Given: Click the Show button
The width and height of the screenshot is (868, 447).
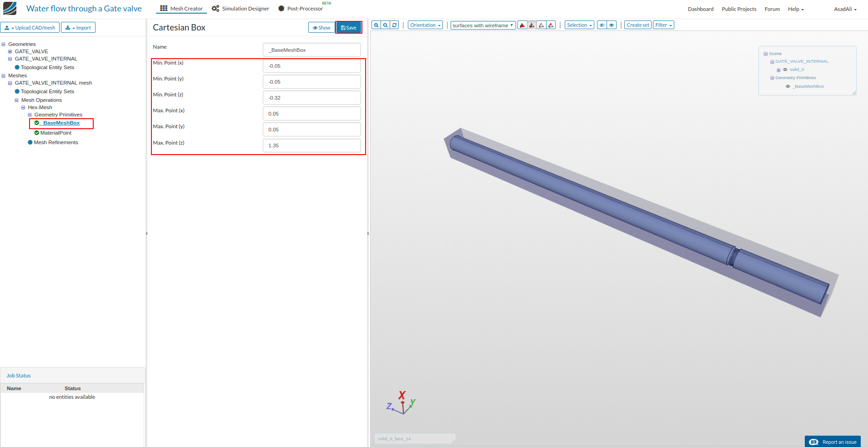Looking at the screenshot, I should pyautogui.click(x=321, y=28).
